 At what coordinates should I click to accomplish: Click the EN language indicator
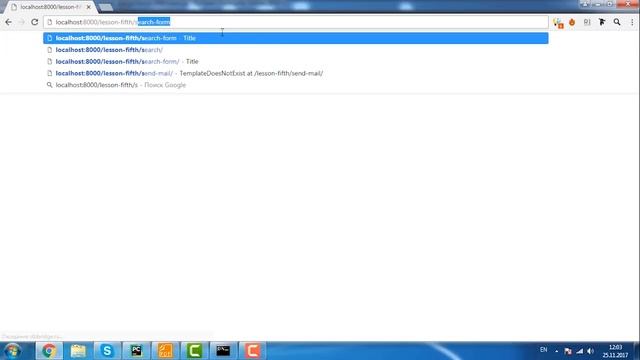pyautogui.click(x=543, y=350)
